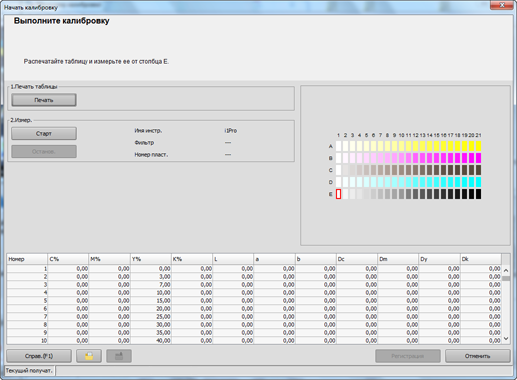This screenshot has height=380, width=517.
Task: Click the Dm column header
Action: click(x=398, y=259)
